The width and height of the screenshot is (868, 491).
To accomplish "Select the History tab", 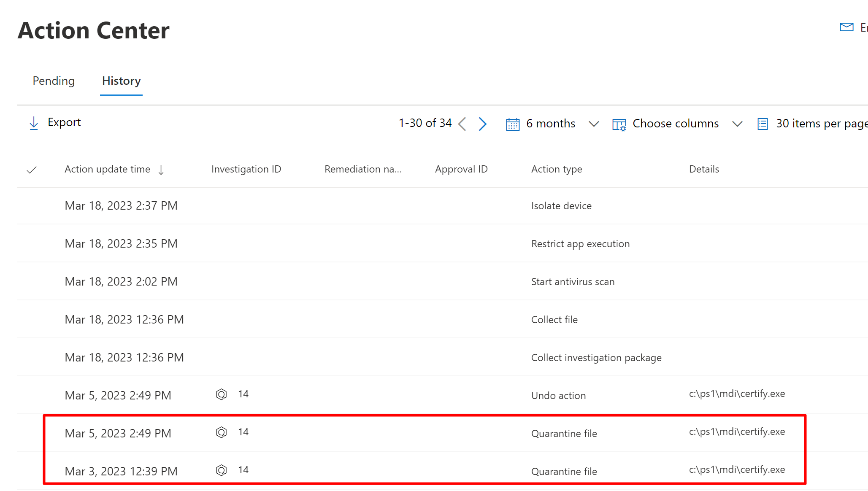I will point(122,81).
